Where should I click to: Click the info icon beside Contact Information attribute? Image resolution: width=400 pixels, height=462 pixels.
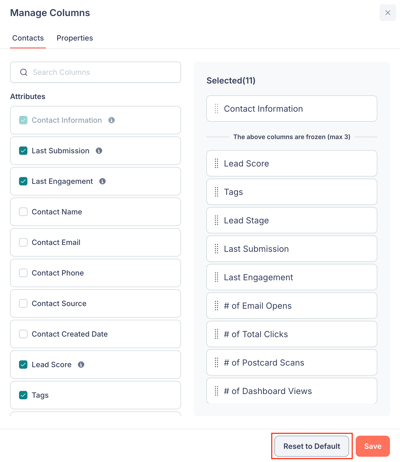[112, 120]
